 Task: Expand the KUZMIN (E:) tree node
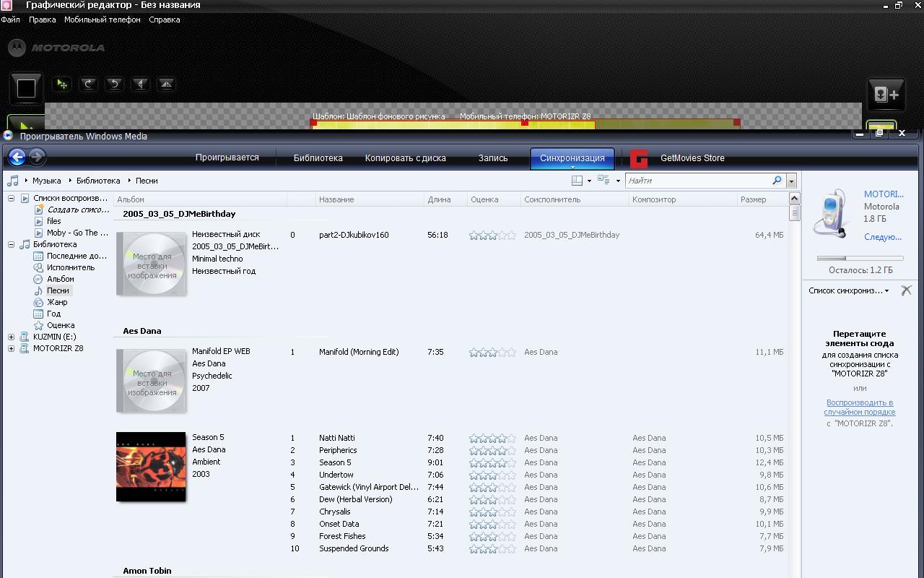pyautogui.click(x=12, y=337)
